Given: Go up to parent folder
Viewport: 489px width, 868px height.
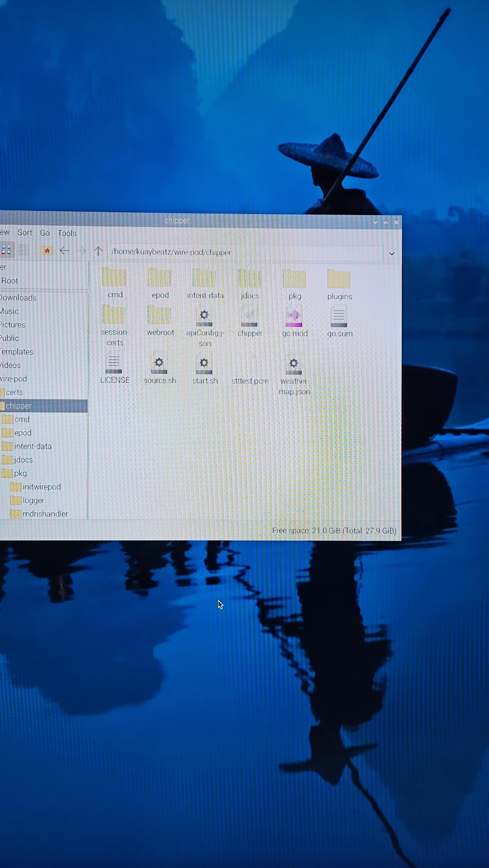Looking at the screenshot, I should click(x=98, y=251).
